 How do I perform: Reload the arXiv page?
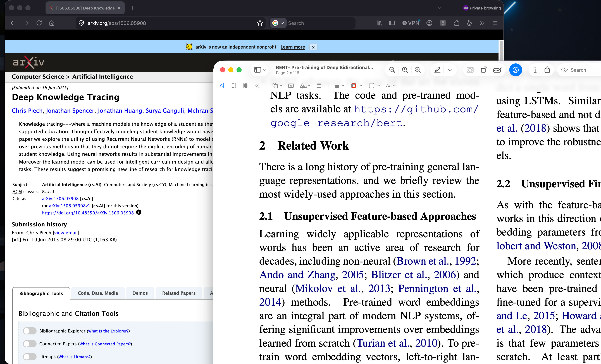[x=39, y=23]
